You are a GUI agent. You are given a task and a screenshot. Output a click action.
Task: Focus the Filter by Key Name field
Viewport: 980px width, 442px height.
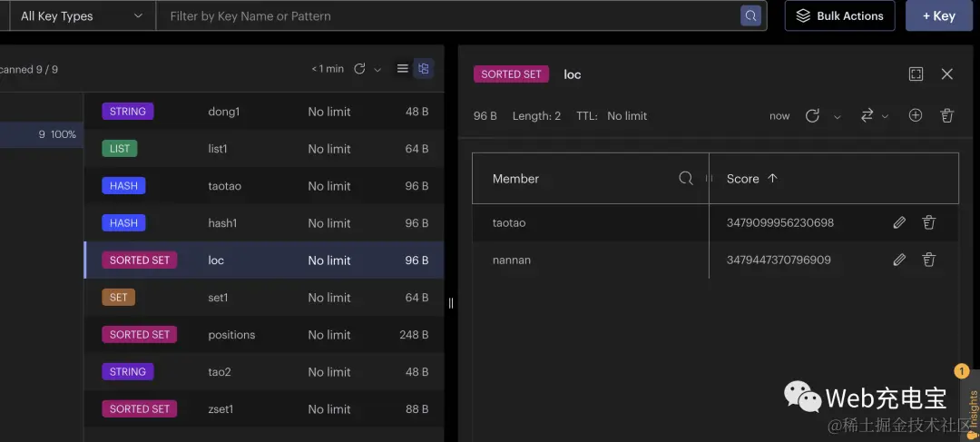pos(447,15)
